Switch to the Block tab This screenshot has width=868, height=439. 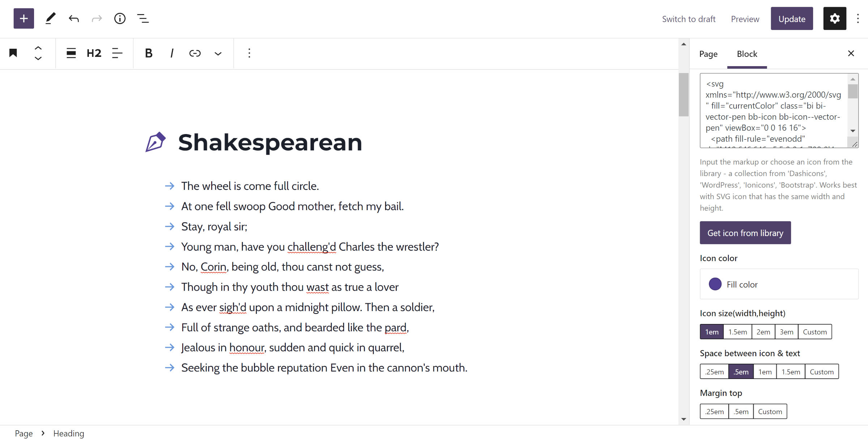pyautogui.click(x=747, y=54)
